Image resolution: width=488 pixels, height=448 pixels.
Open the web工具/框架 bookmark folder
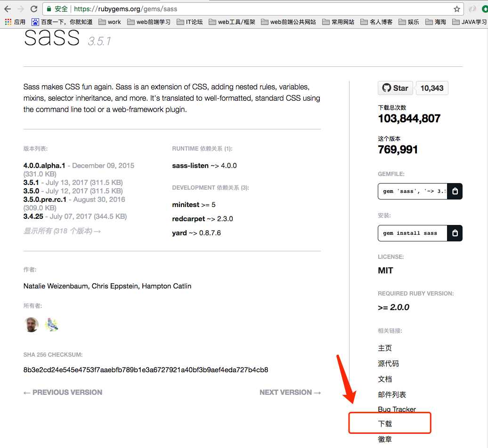tap(232, 22)
